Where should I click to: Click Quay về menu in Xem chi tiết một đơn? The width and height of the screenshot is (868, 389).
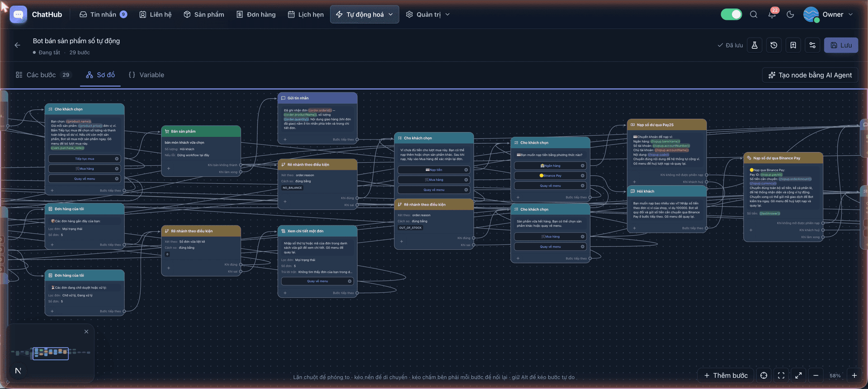[317, 281]
